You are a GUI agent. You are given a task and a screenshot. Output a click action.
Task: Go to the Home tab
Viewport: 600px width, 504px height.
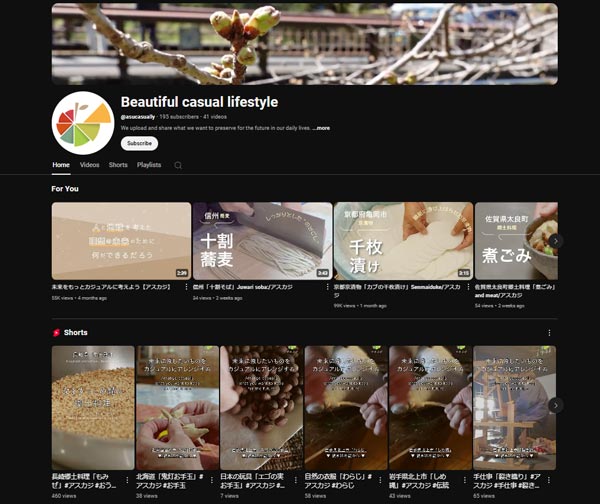tap(61, 165)
